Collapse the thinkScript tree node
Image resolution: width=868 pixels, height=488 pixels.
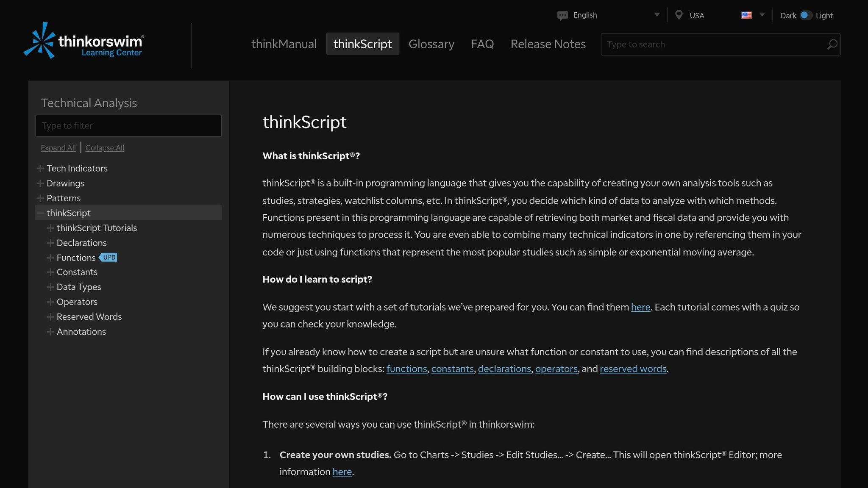pos(40,213)
